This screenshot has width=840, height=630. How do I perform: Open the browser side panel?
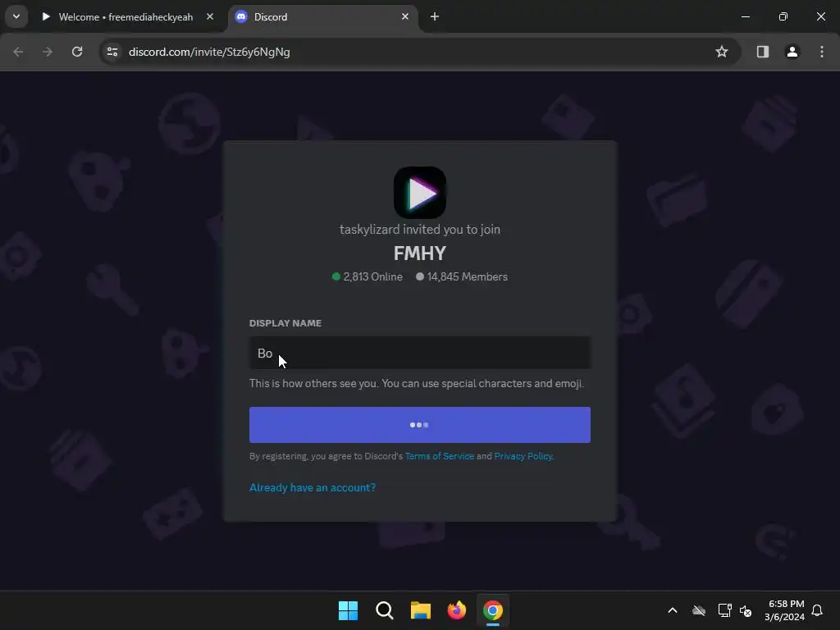763,52
